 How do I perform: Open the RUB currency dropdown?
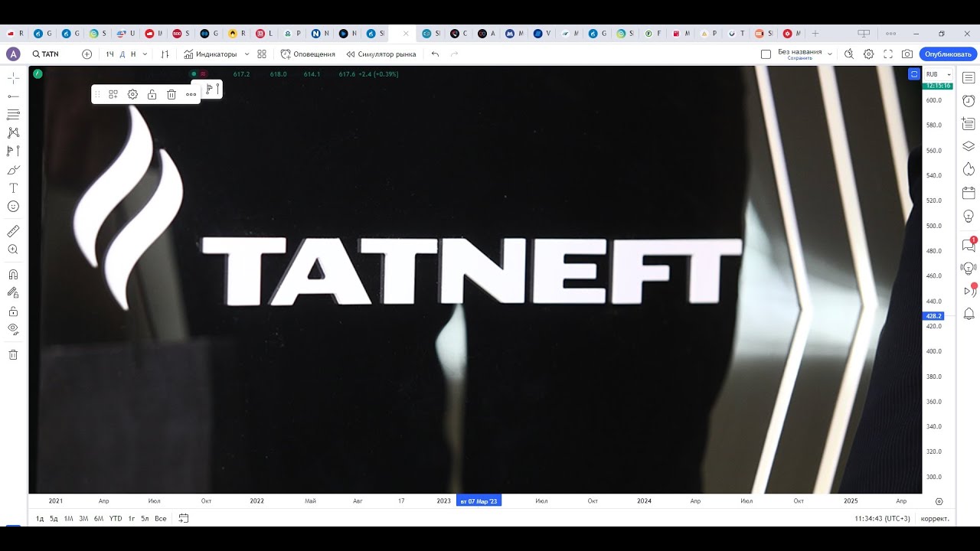pos(939,74)
